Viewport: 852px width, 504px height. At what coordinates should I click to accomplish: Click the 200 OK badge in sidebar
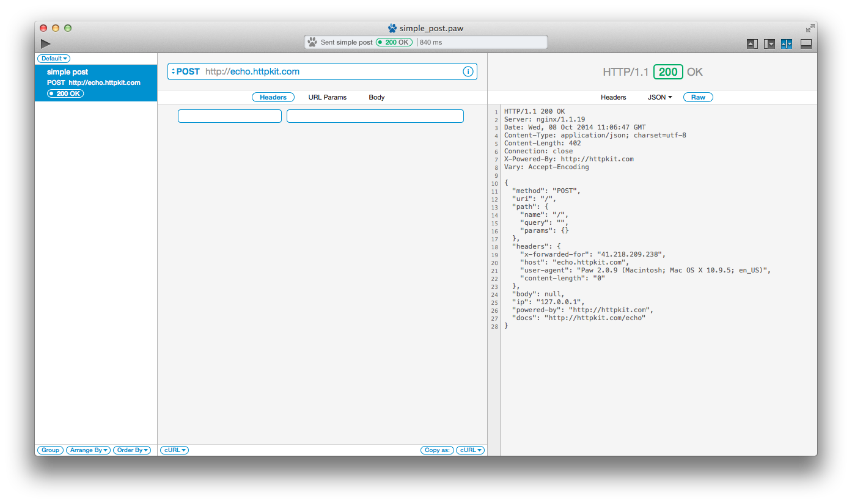click(x=65, y=93)
